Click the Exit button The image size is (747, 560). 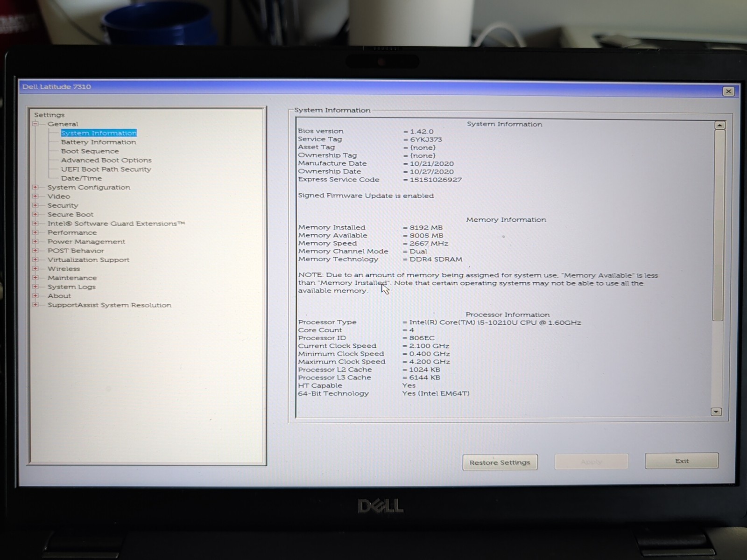682,461
